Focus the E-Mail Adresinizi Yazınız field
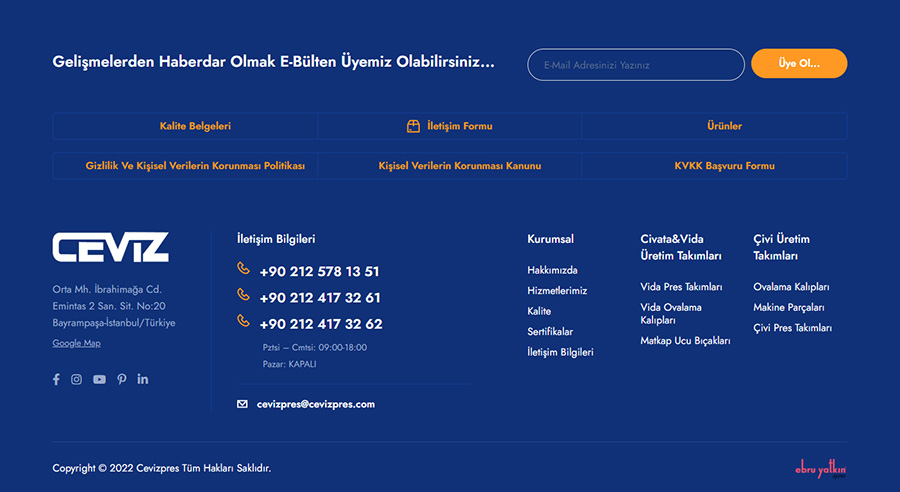 [x=635, y=65]
